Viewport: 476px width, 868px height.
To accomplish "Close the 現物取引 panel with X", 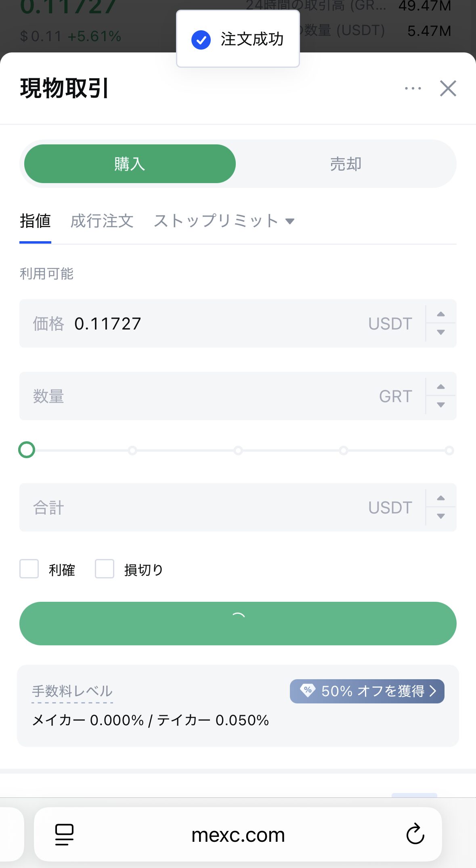I will tap(448, 88).
